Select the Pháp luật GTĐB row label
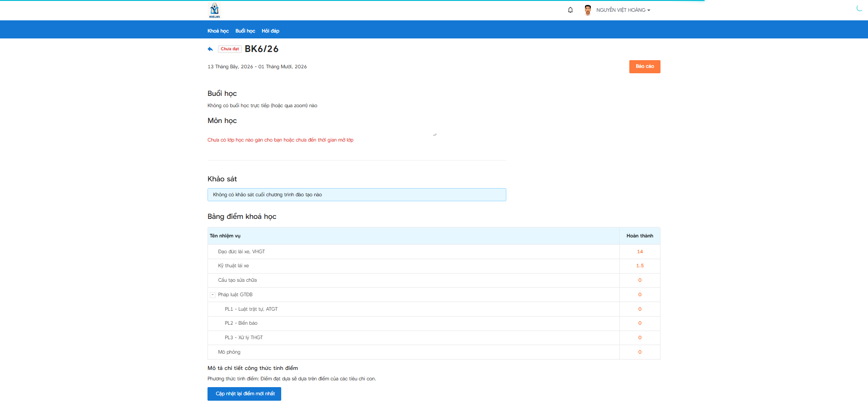868x412 pixels. point(235,295)
